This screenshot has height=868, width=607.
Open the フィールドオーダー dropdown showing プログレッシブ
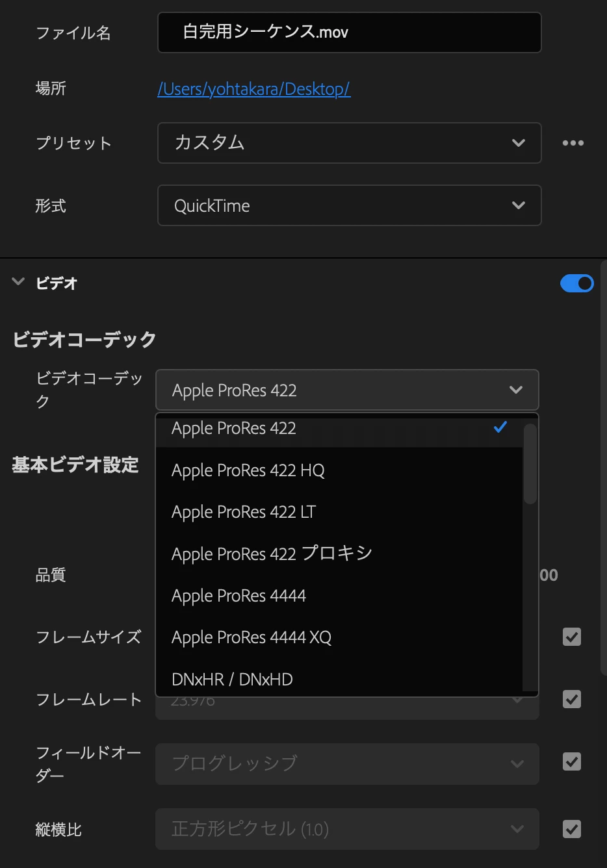click(x=347, y=763)
